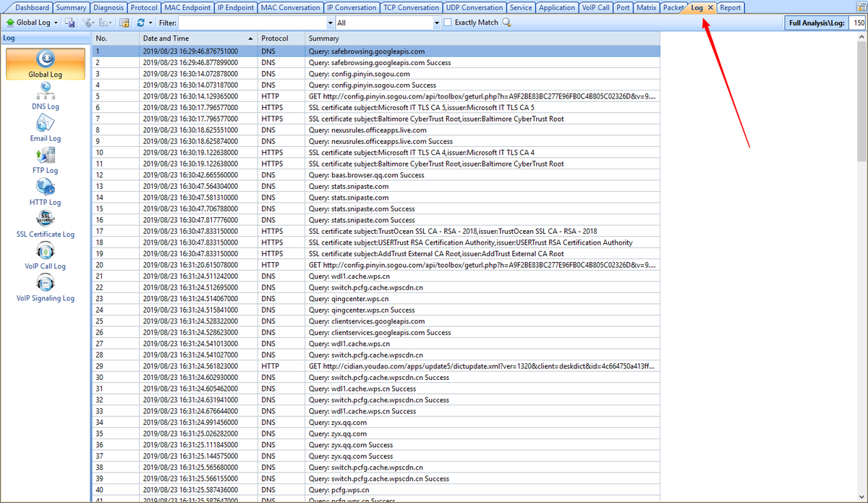Click the Refresh icon in the toolbar

(x=140, y=22)
